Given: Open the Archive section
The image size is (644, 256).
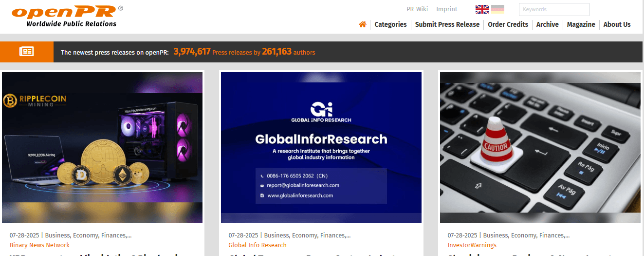Looking at the screenshot, I should [x=547, y=24].
